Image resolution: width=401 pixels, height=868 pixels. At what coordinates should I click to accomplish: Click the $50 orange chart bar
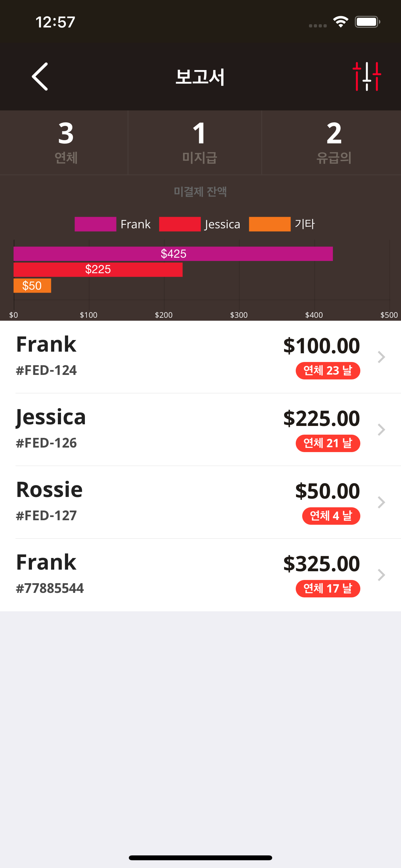tap(32, 285)
